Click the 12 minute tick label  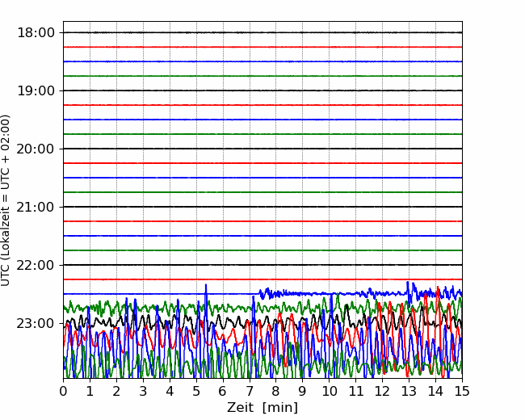coord(383,391)
